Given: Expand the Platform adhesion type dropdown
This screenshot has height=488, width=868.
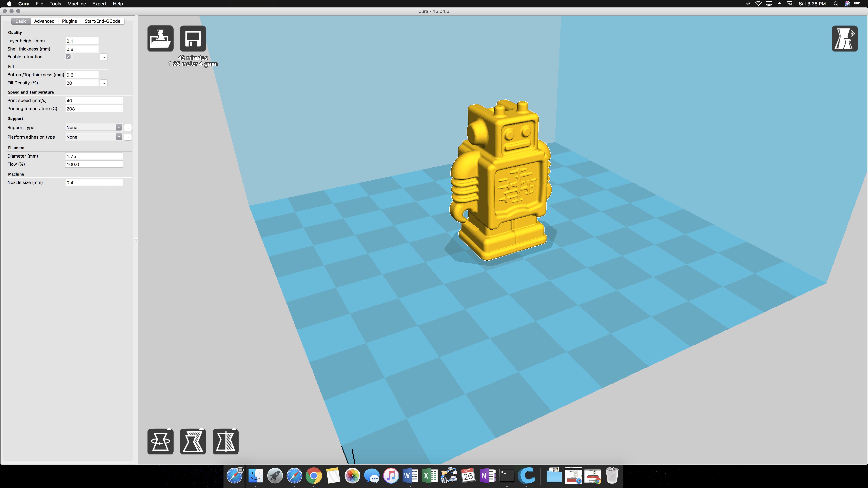Looking at the screenshot, I should (93, 137).
